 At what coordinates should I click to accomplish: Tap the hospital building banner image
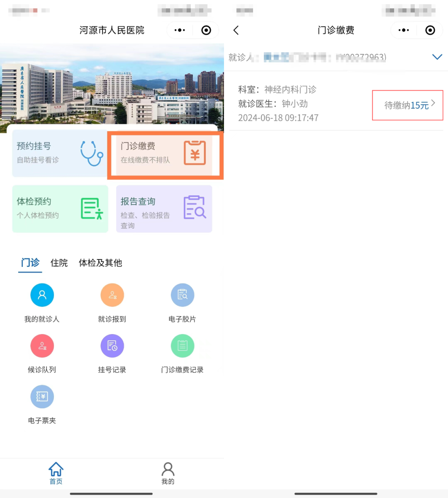coord(112,84)
